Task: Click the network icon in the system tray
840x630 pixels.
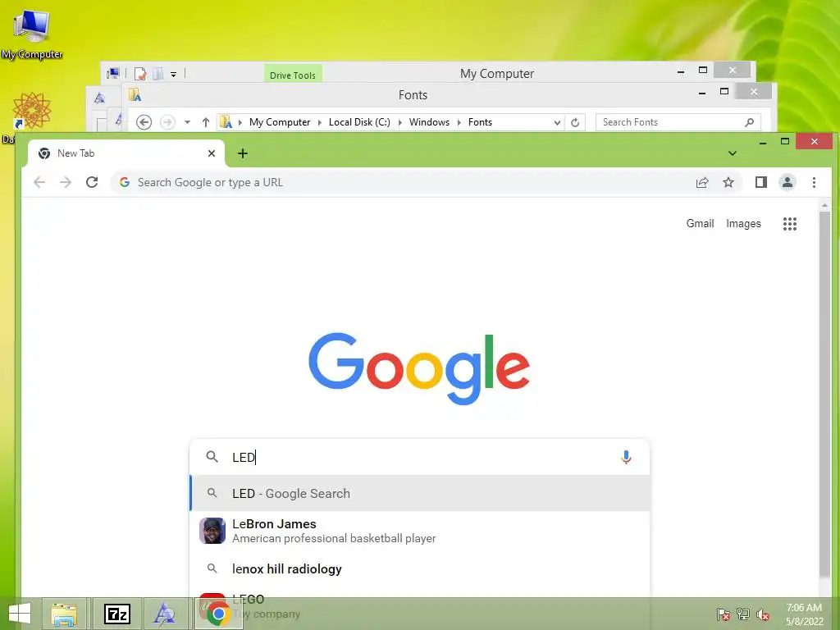Action: [743, 614]
